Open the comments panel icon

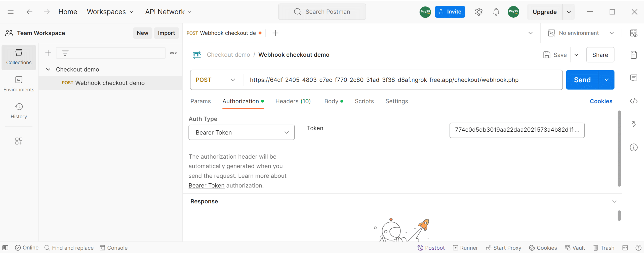pyautogui.click(x=633, y=78)
